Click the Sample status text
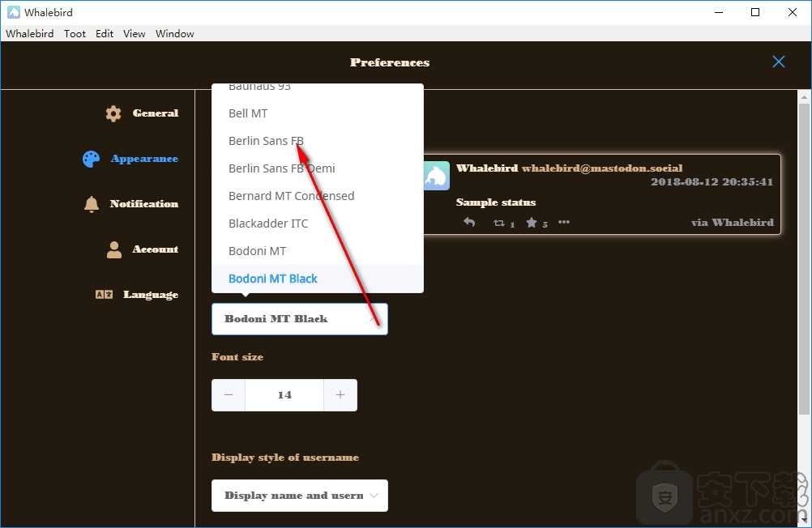Image resolution: width=812 pixels, height=528 pixels. tap(496, 202)
